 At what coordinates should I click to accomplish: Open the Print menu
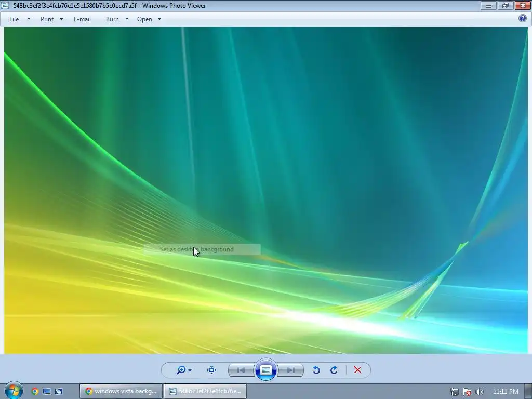click(x=47, y=19)
